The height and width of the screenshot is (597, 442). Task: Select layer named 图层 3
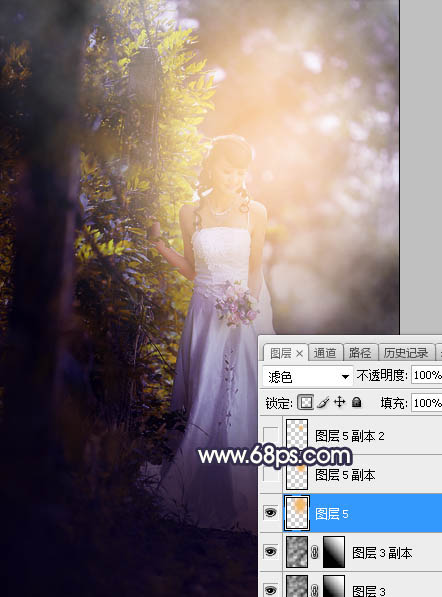369,590
